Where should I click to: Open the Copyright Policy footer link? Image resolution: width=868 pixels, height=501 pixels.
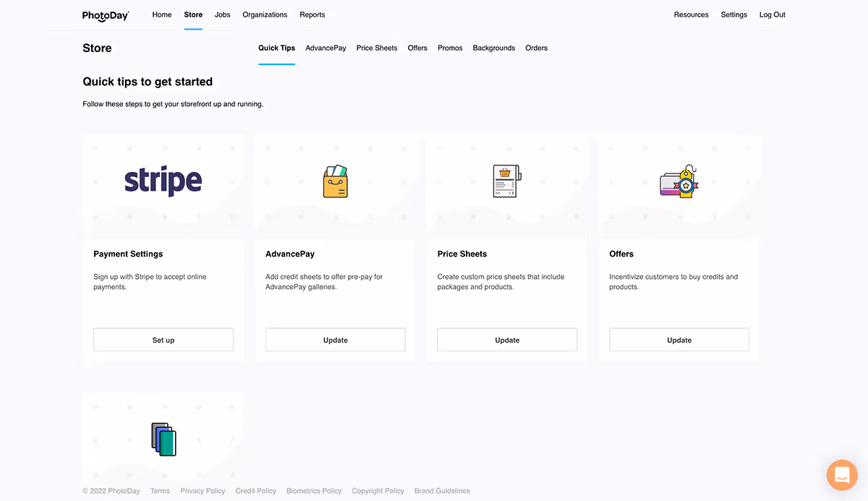[x=378, y=491]
